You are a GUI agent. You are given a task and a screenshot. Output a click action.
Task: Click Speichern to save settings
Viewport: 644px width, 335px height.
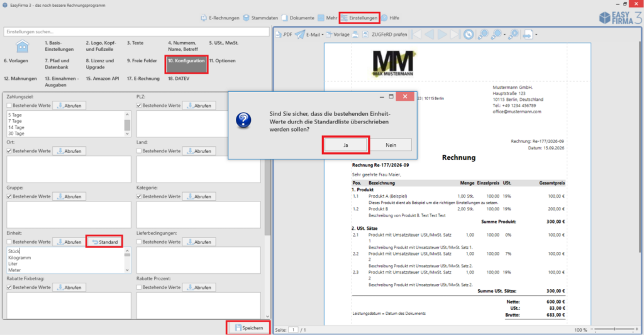(x=248, y=327)
